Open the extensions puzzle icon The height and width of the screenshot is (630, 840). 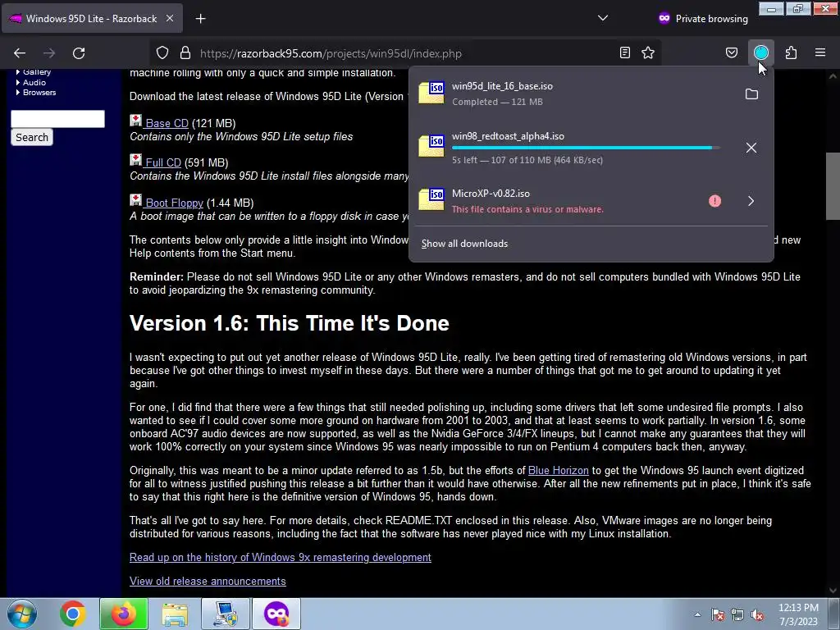(792, 53)
